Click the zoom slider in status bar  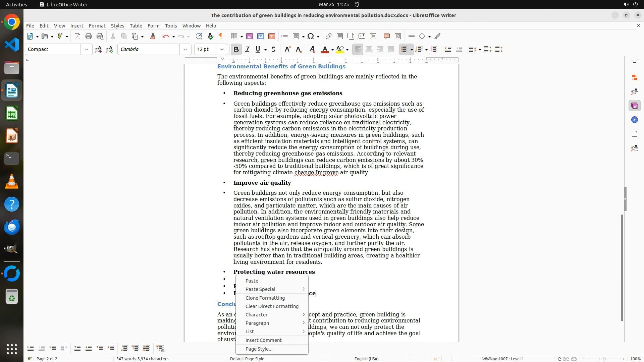[x=604, y=359]
